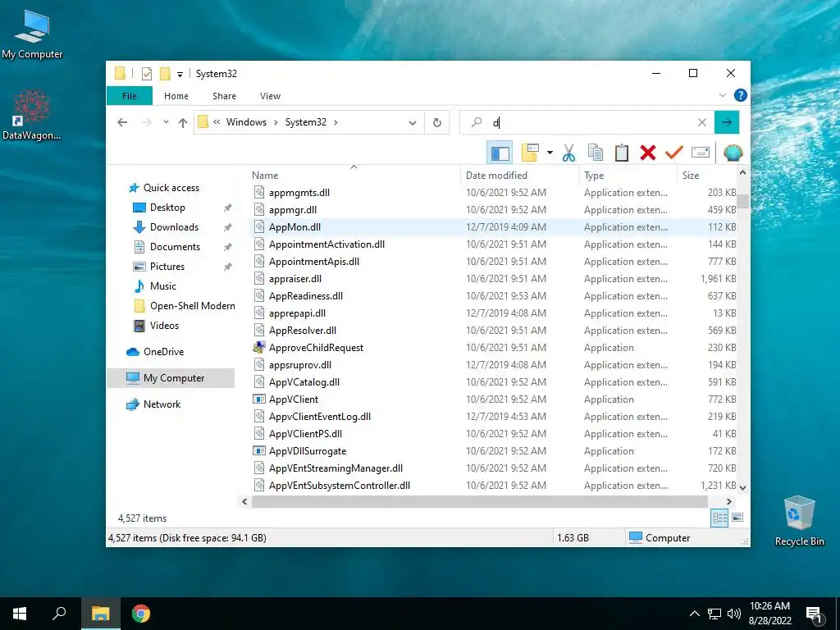Open the File tab
Image resolution: width=840 pixels, height=630 pixels.
(129, 96)
